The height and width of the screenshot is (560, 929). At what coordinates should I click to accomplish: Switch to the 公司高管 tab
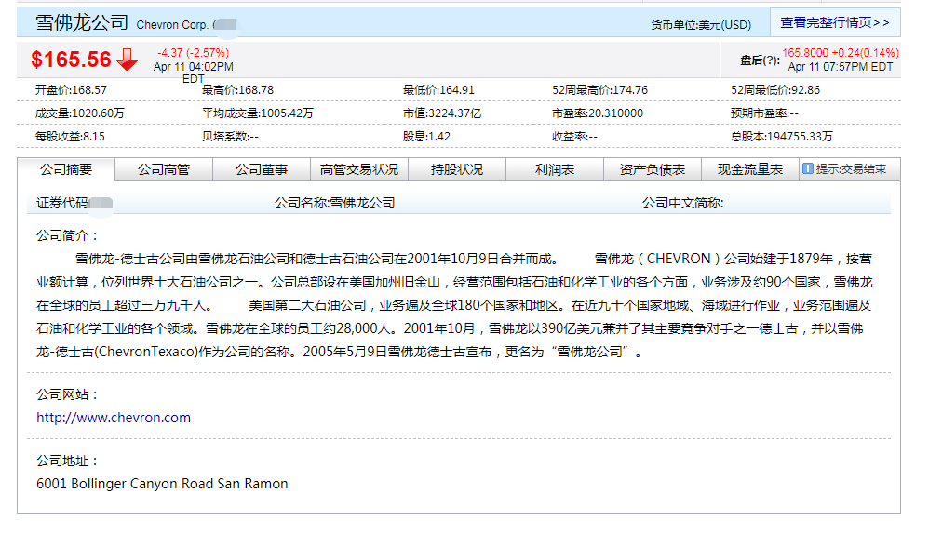point(164,170)
